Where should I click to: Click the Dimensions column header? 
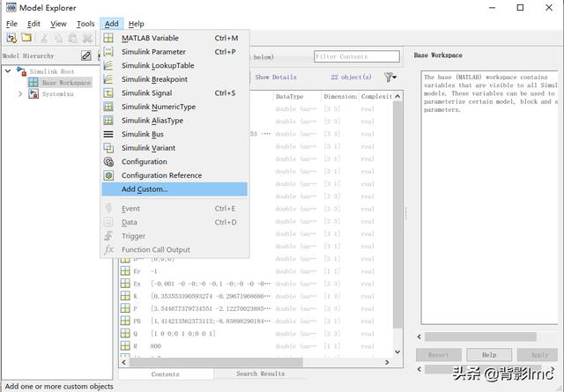tap(340, 96)
